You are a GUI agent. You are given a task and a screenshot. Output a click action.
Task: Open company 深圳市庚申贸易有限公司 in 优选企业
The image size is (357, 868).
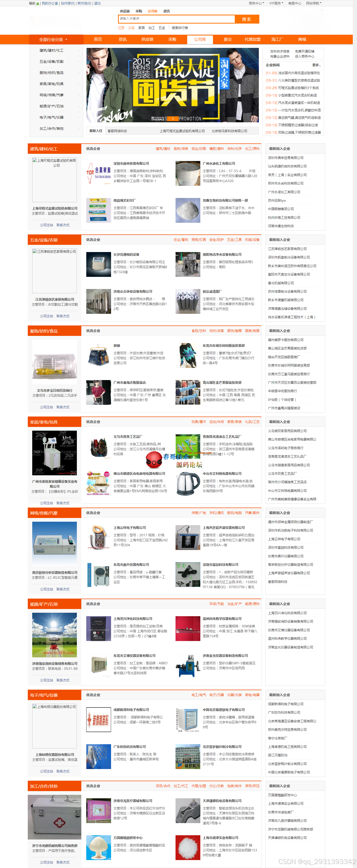pos(131,163)
